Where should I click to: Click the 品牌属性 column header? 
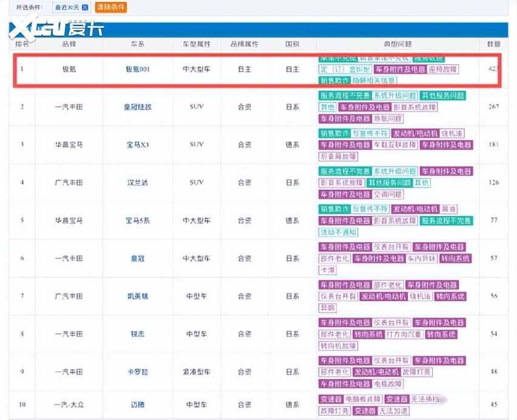(245, 44)
